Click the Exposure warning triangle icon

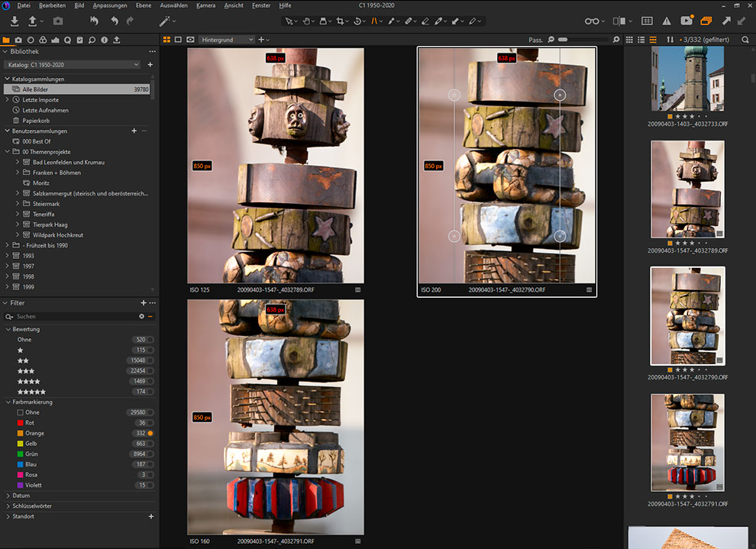tap(667, 21)
